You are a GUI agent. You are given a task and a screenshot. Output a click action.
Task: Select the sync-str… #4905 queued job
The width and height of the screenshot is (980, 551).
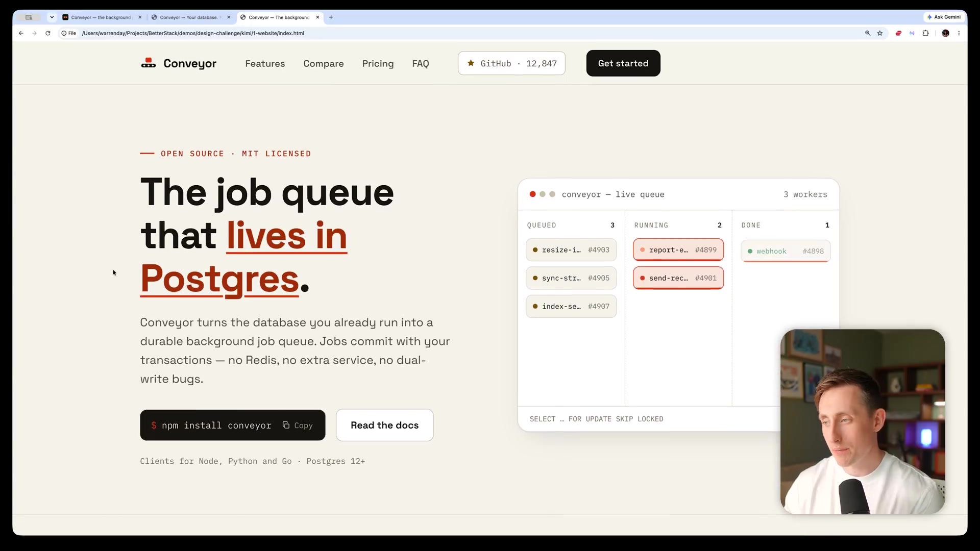(x=571, y=278)
